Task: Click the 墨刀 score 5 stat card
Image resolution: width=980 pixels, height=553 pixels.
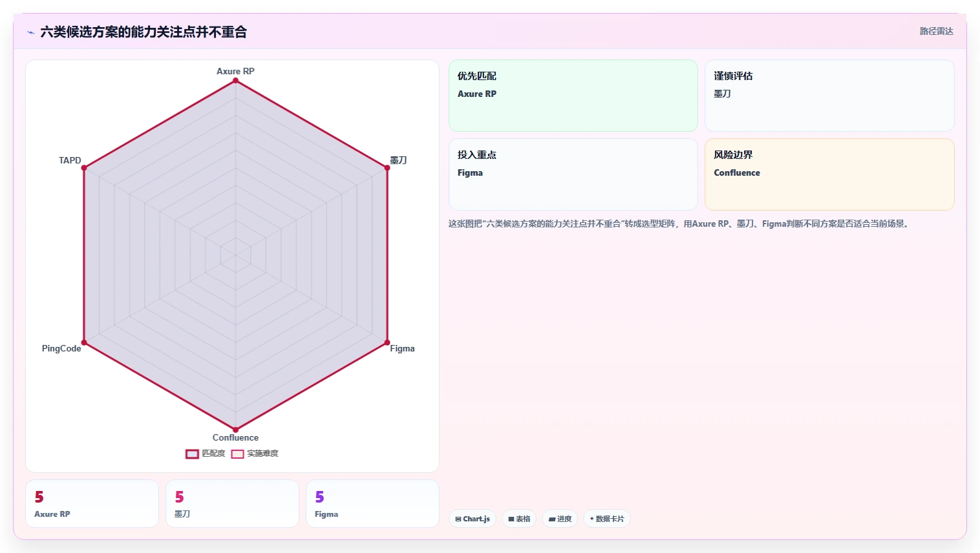Action: (232, 503)
